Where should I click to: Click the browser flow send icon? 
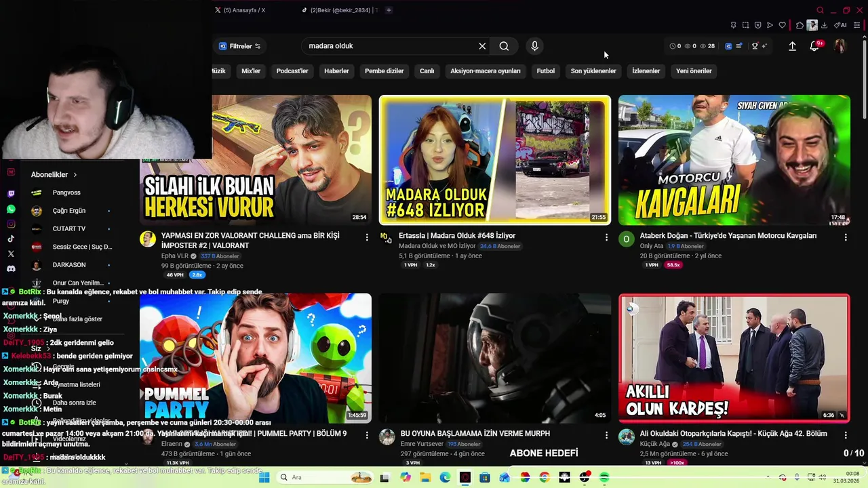tap(770, 25)
